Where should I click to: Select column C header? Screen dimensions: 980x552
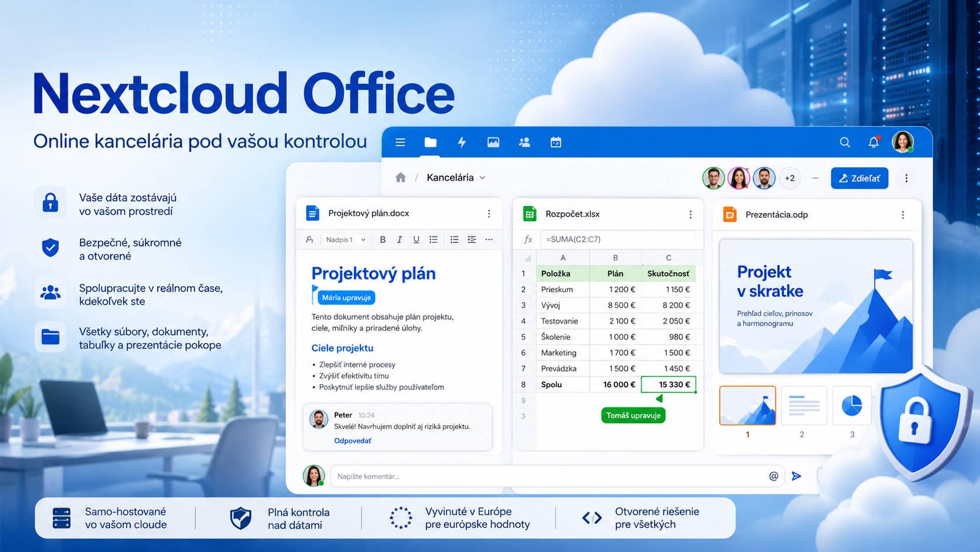669,258
